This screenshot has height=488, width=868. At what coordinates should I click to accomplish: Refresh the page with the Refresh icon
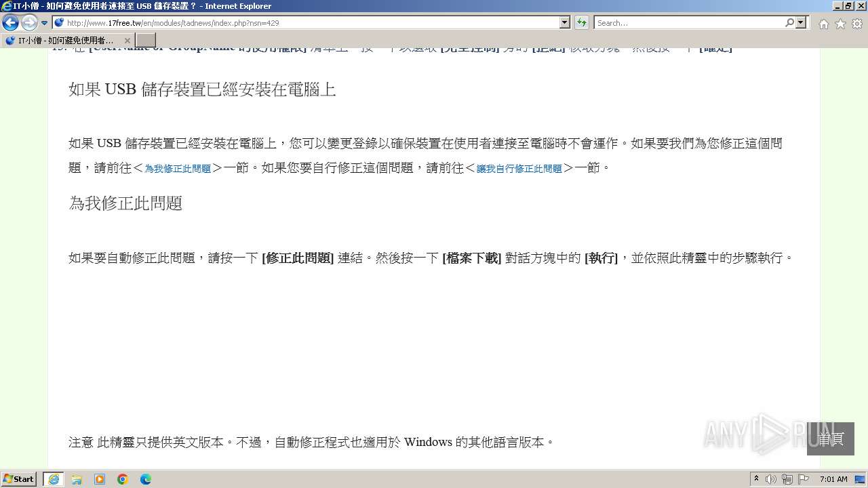pos(582,23)
